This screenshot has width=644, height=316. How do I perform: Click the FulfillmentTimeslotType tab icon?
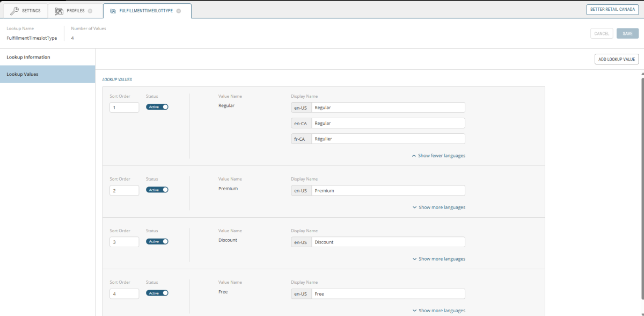[113, 11]
